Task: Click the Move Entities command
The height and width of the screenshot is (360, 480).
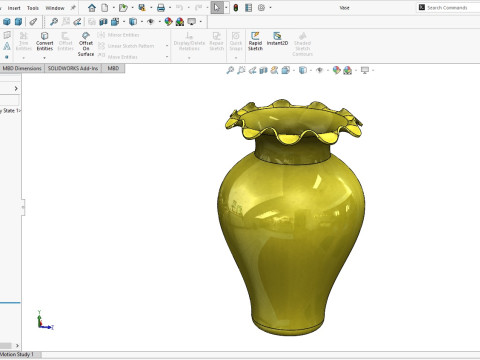Action: click(x=118, y=57)
